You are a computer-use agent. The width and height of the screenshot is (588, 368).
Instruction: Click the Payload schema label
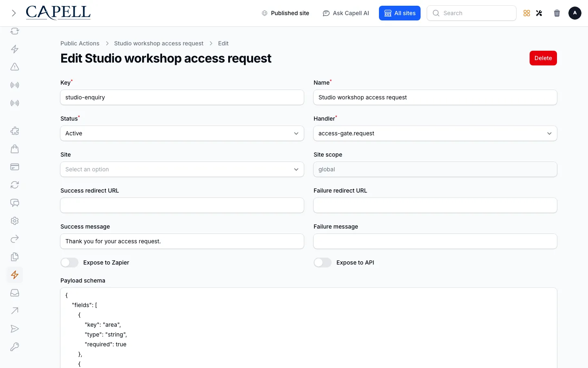(x=83, y=280)
